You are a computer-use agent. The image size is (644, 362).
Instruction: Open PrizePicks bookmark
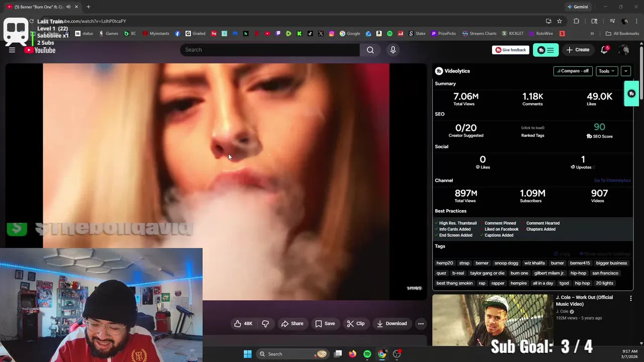tap(443, 34)
